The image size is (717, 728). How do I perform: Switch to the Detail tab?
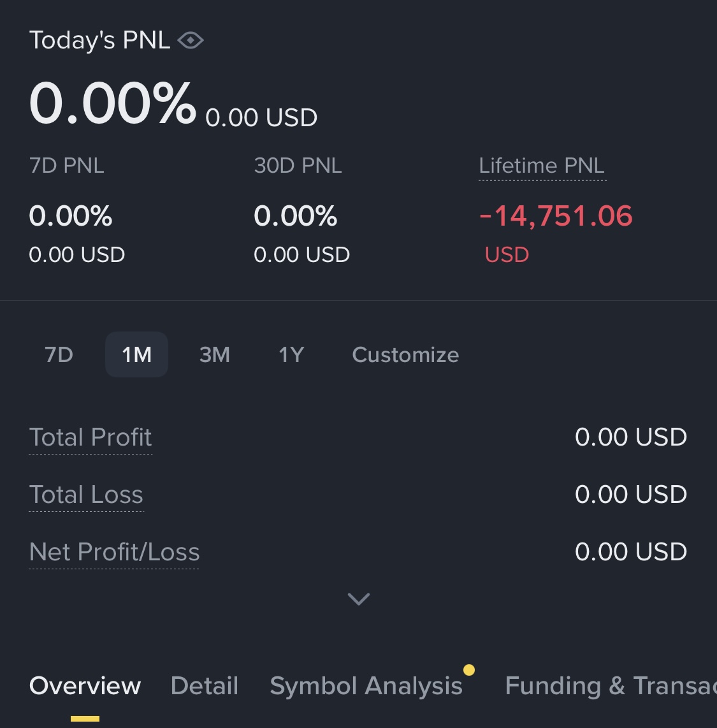(x=205, y=686)
